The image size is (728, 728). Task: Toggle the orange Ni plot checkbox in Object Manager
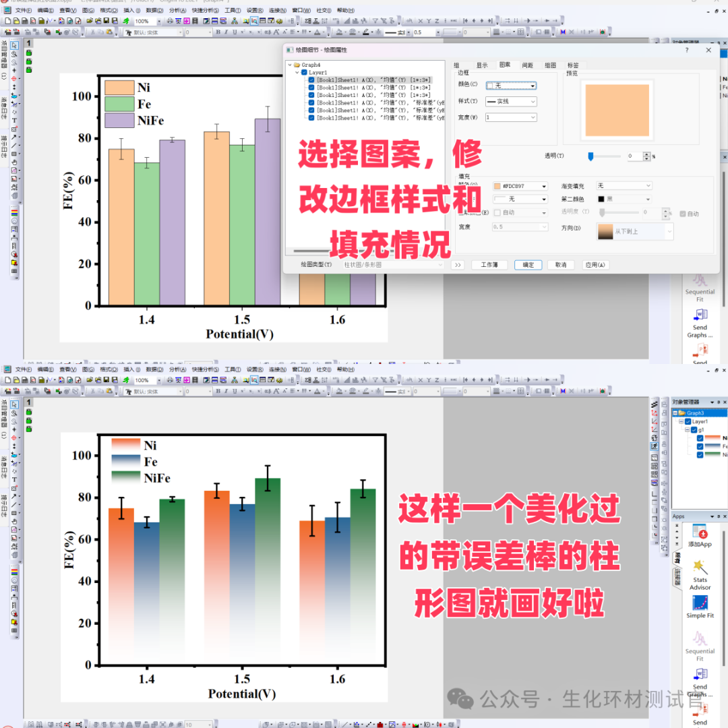700,438
